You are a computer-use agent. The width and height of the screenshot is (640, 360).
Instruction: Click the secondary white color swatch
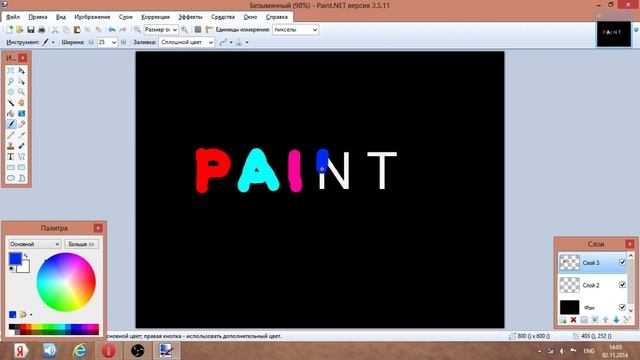(24, 267)
